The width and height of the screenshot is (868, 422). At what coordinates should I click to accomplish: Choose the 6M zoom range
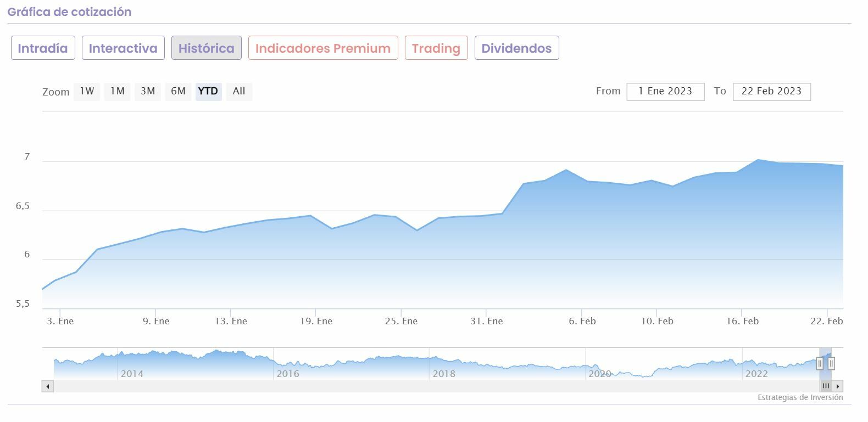[x=178, y=91]
